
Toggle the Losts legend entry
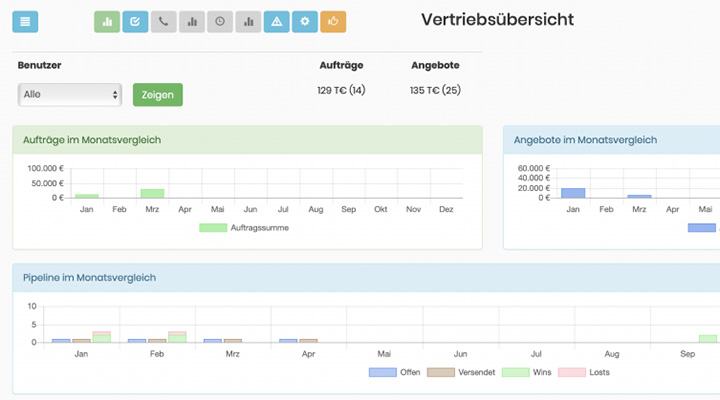[x=571, y=372]
